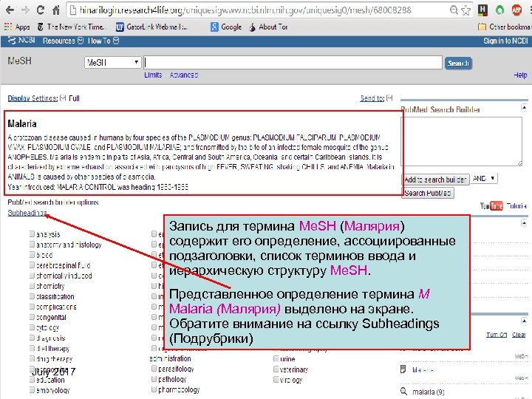Open the Advanced search link
The width and height of the screenshot is (532, 399).
tap(184, 75)
